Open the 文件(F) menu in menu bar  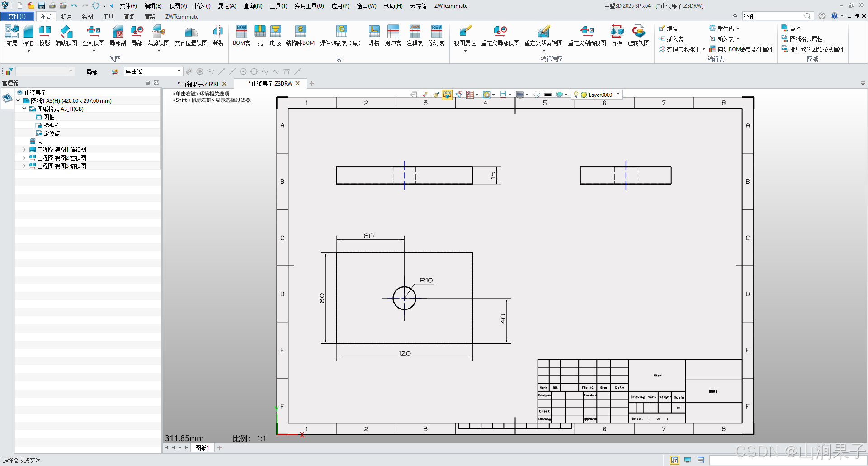(x=128, y=6)
